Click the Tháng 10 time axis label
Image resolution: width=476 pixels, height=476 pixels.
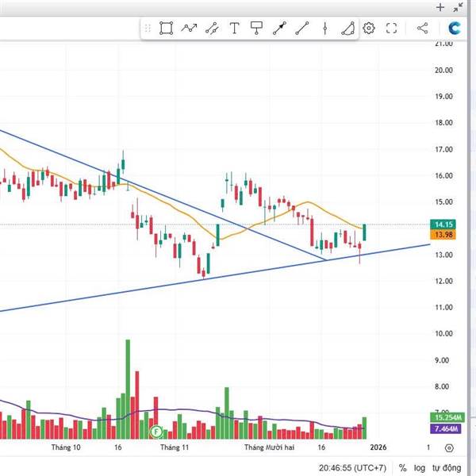coord(66,447)
